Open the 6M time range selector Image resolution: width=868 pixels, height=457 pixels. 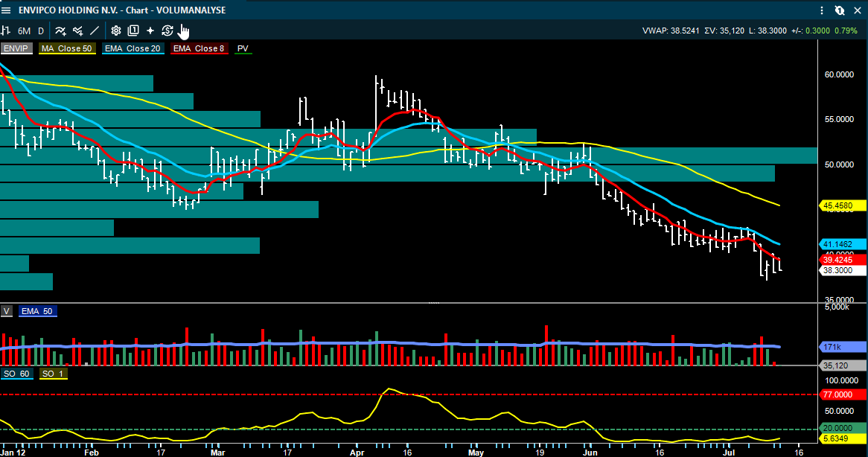tap(24, 31)
